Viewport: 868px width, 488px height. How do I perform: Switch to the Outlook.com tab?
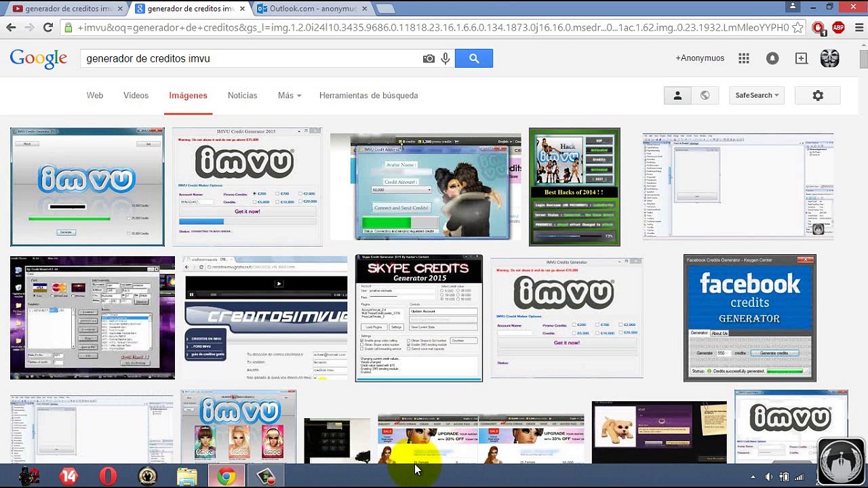tap(312, 9)
